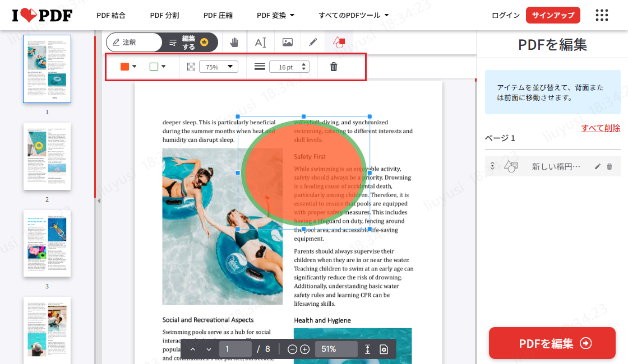Click the login link
628x364 pixels.
505,15
